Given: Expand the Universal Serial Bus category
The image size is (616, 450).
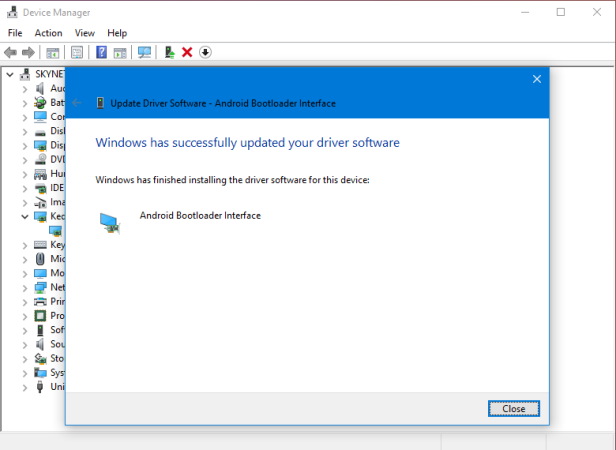Looking at the screenshot, I should tap(25, 387).
